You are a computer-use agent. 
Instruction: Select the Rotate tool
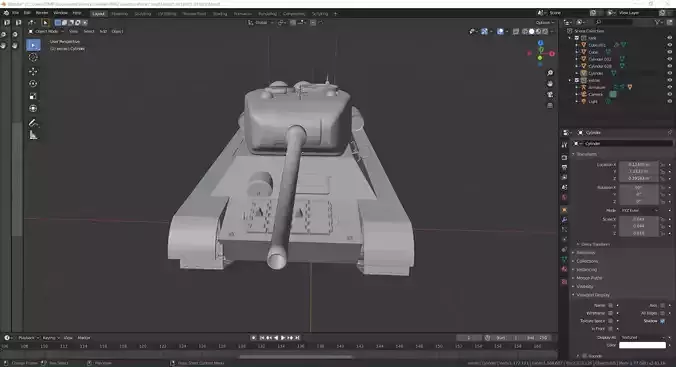33,84
